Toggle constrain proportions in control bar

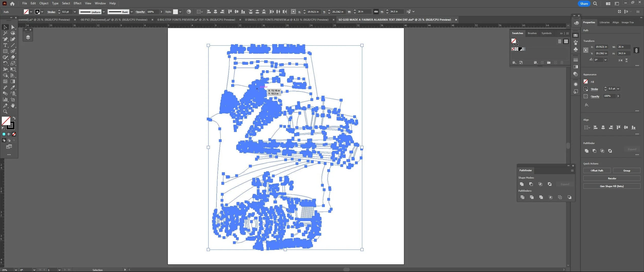click(x=376, y=12)
